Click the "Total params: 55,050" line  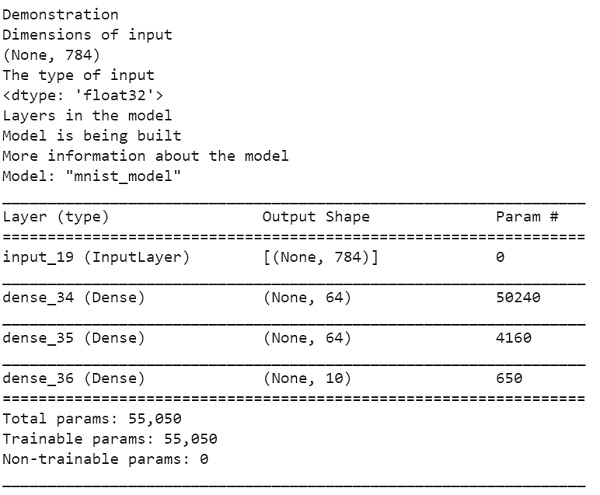[91, 419]
